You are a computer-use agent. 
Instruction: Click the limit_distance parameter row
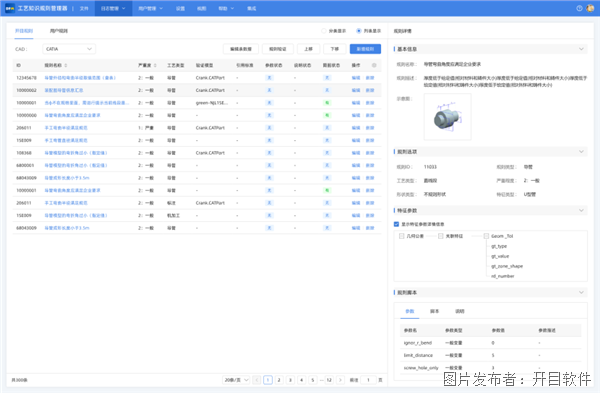(491, 355)
